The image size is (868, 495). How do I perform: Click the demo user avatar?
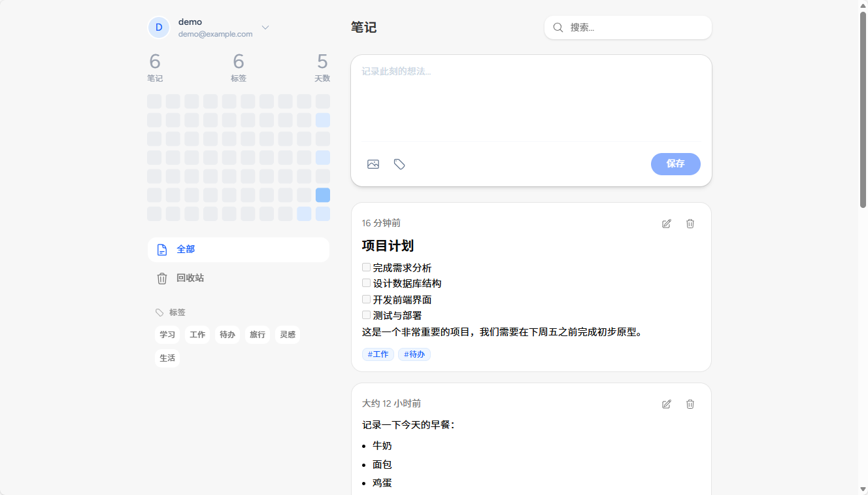158,27
